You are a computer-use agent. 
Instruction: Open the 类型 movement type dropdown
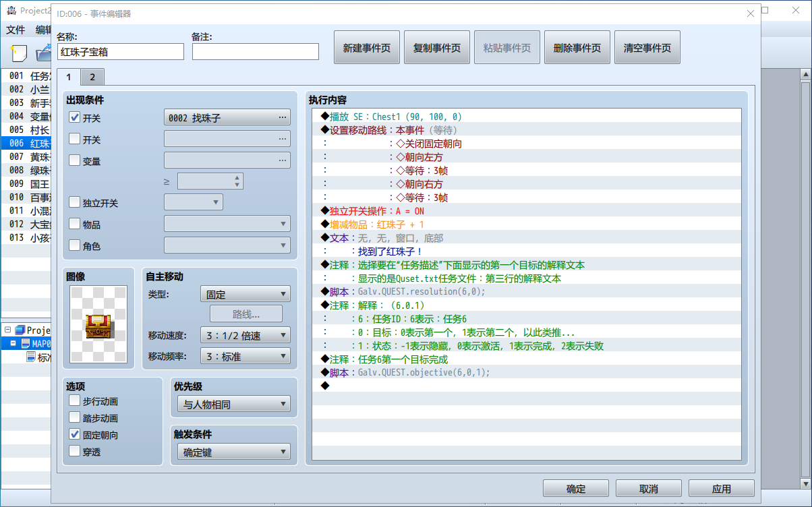coord(245,294)
